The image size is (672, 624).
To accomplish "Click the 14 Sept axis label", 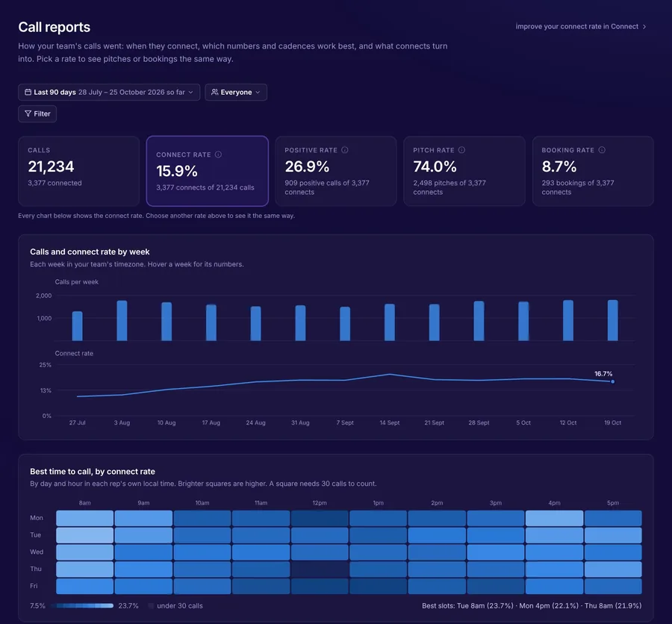I will click(390, 422).
